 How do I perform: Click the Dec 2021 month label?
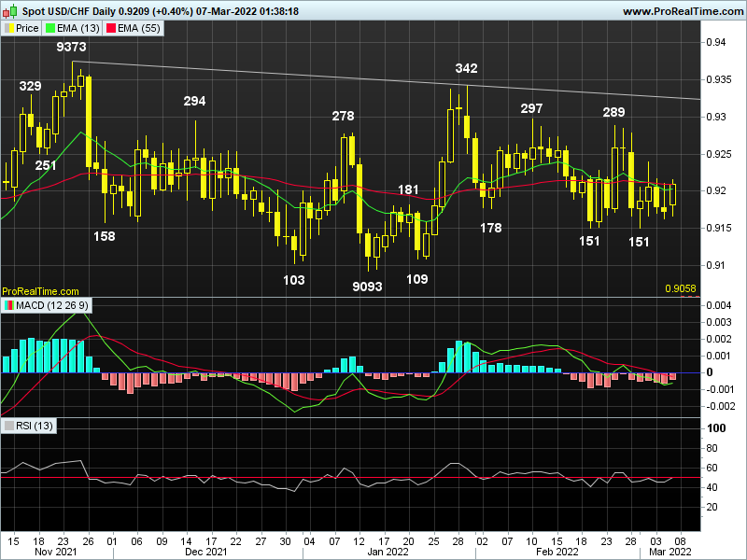pos(206,552)
